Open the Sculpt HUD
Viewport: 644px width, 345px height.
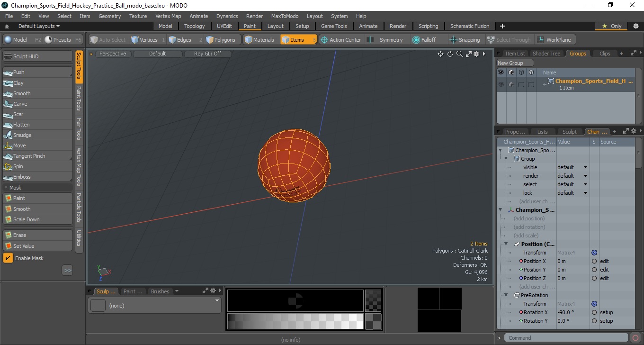coord(38,56)
